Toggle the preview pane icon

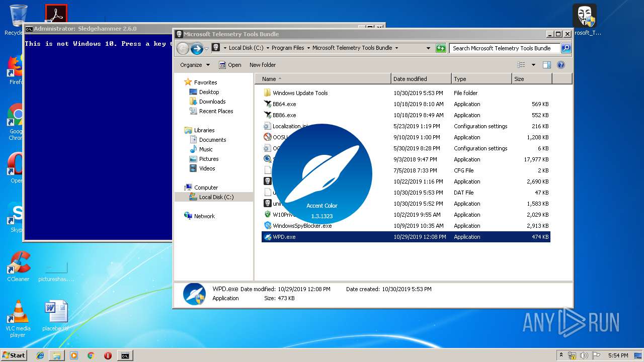547,65
